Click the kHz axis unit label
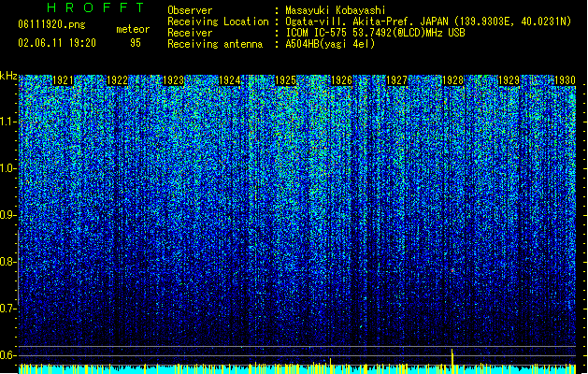 point(8,76)
